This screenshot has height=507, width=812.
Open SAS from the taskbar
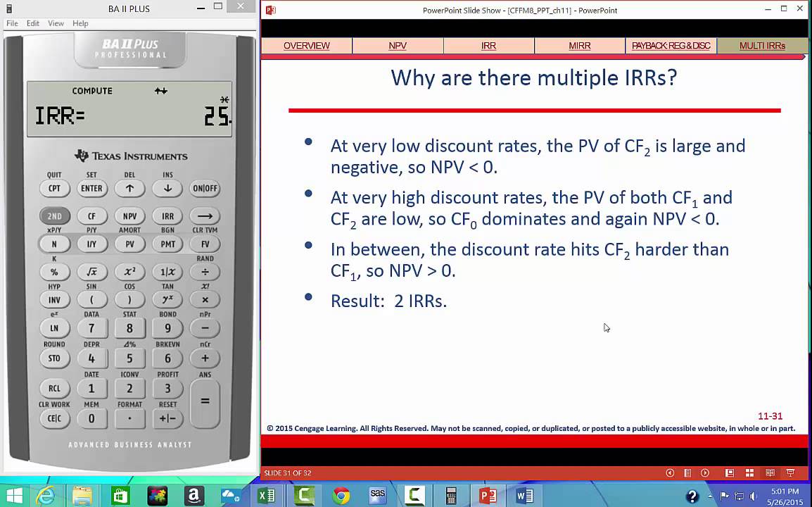pos(378,496)
